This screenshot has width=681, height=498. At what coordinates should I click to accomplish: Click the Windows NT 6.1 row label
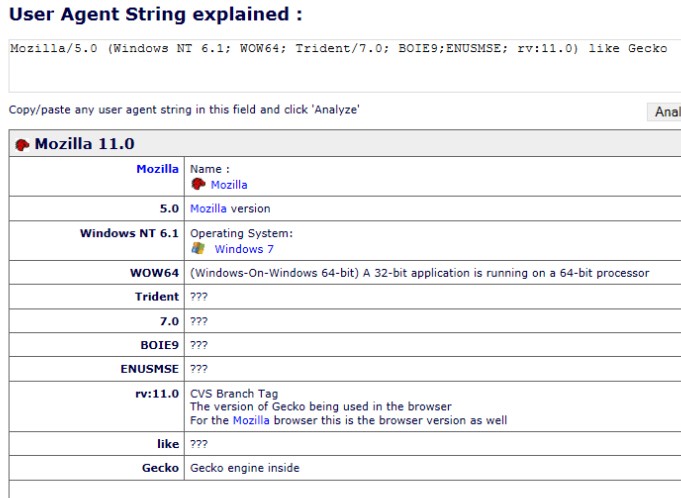click(x=129, y=233)
